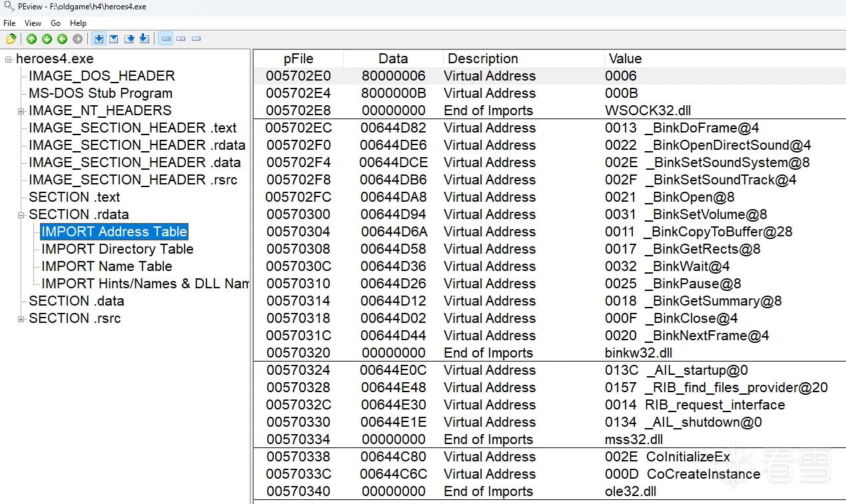Click the _BinkOpenDirectSound@4 entry
Screen dimensions: 846x504
(x=728, y=145)
